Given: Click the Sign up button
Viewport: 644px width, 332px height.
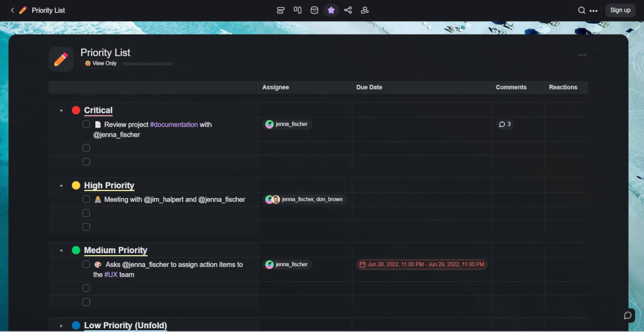Looking at the screenshot, I should point(620,10).
